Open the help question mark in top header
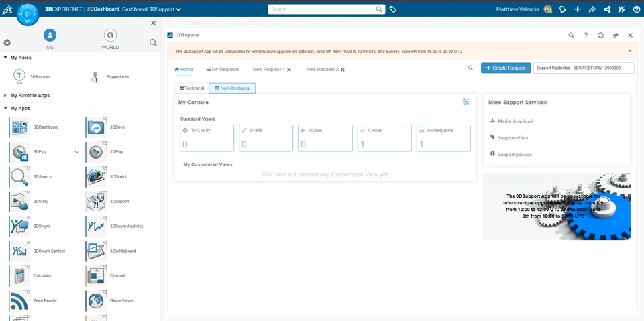 [636, 9]
